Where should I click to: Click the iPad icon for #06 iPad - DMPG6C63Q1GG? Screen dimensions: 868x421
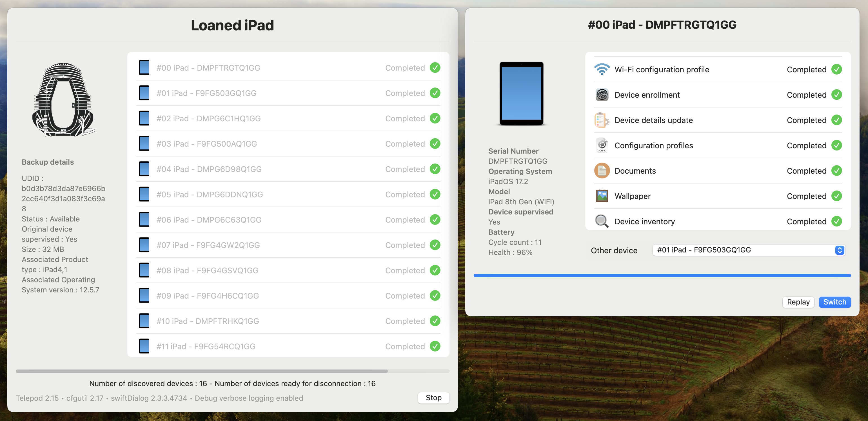point(144,220)
